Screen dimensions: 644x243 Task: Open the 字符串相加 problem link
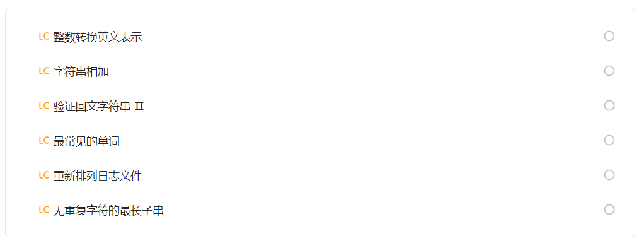click(81, 72)
